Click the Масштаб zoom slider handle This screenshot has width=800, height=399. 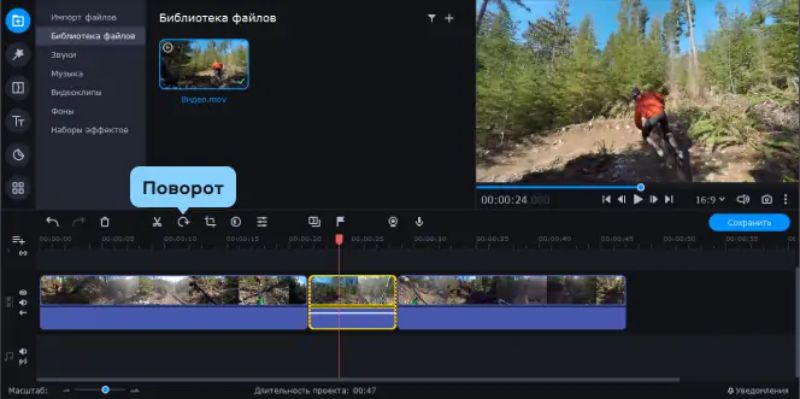coord(105,390)
